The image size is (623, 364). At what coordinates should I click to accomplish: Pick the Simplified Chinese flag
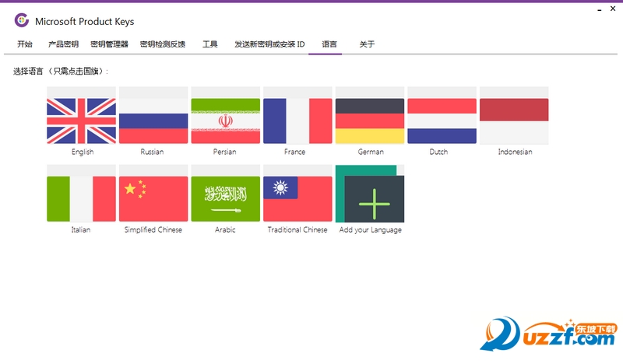click(153, 199)
